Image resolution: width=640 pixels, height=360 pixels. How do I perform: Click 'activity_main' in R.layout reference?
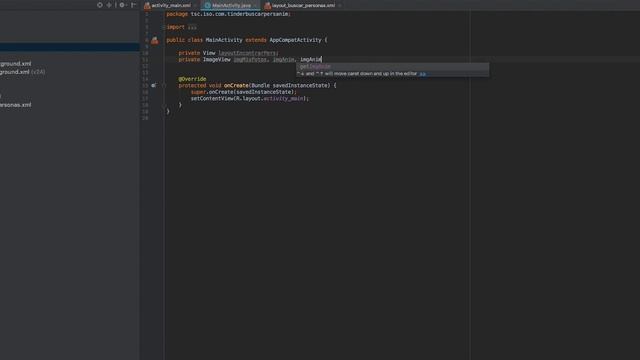pyautogui.click(x=283, y=98)
